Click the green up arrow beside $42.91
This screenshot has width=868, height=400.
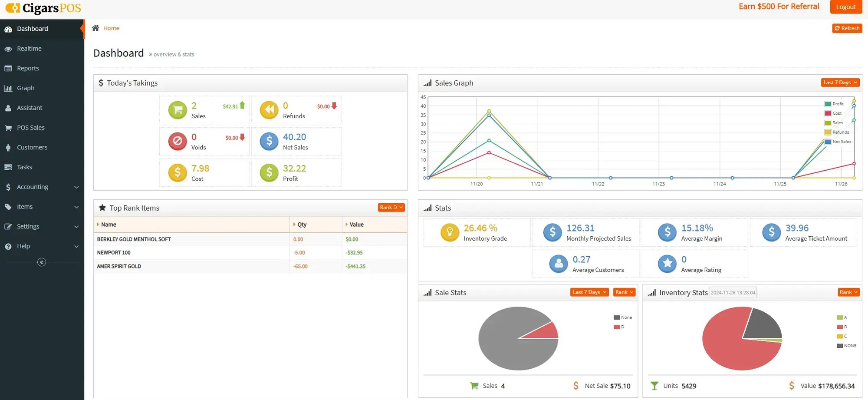pyautogui.click(x=242, y=105)
